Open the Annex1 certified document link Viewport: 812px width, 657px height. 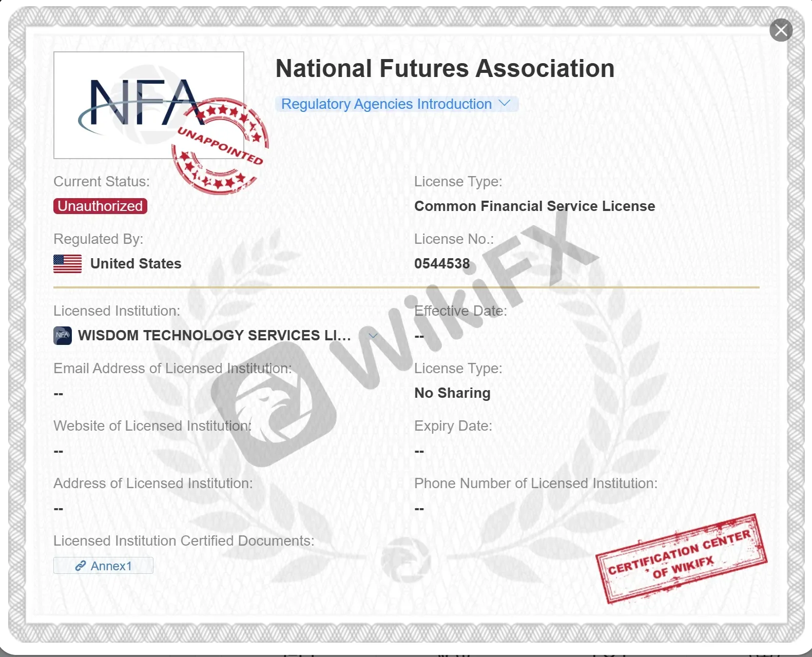[103, 566]
